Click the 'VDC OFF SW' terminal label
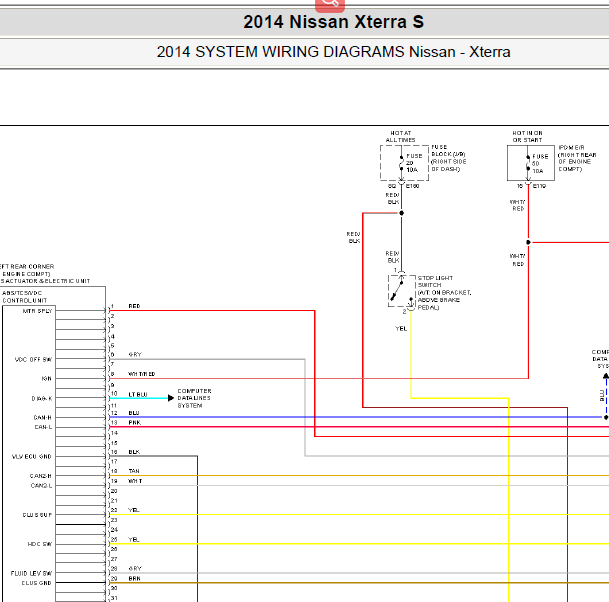Viewport: 609px width, 602px height. [33, 360]
